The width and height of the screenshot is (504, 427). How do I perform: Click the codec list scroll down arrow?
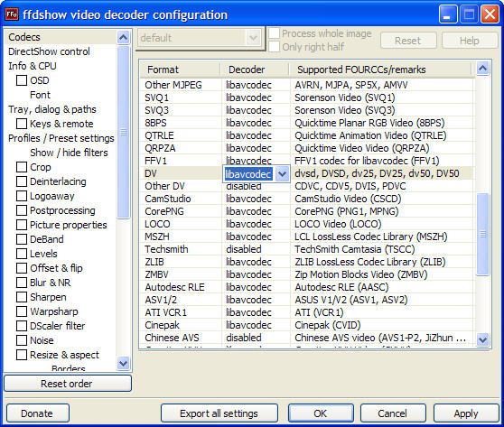483,339
